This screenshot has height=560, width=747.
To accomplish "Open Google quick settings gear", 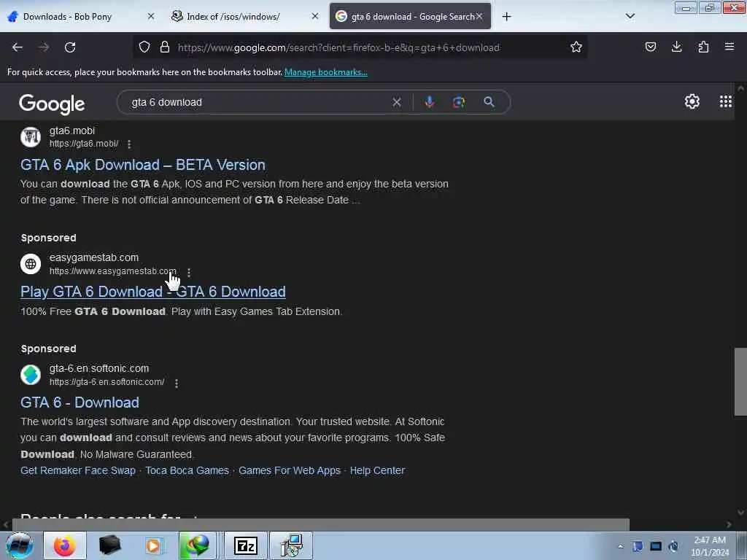I will click(x=692, y=101).
